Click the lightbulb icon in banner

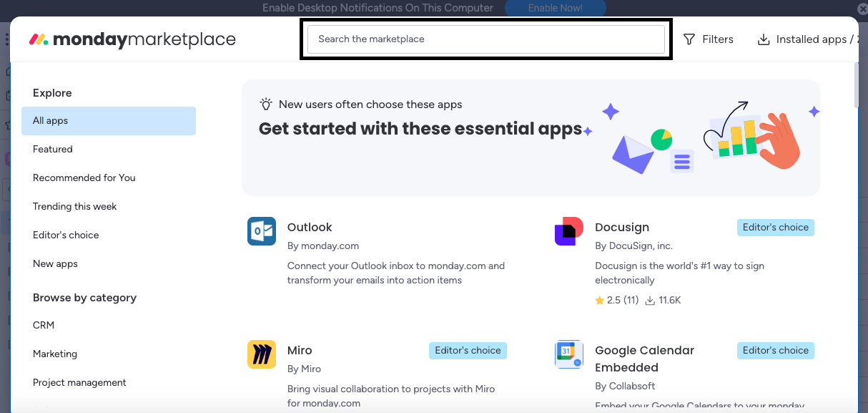pos(266,105)
